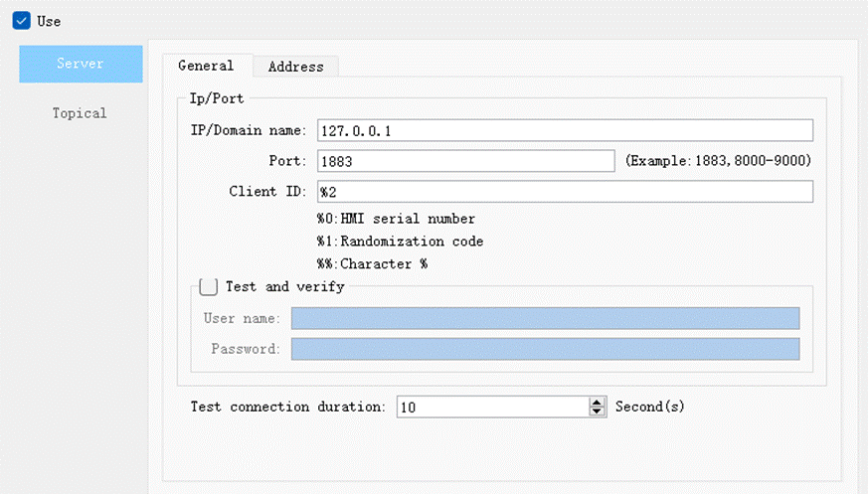Screen dimensions: 868x494
Task: Click the %0 HMI serial number hint
Action: tap(396, 219)
